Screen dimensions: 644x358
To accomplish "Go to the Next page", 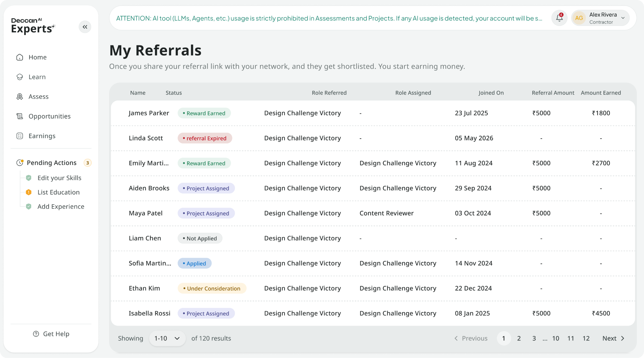I will [613, 338].
